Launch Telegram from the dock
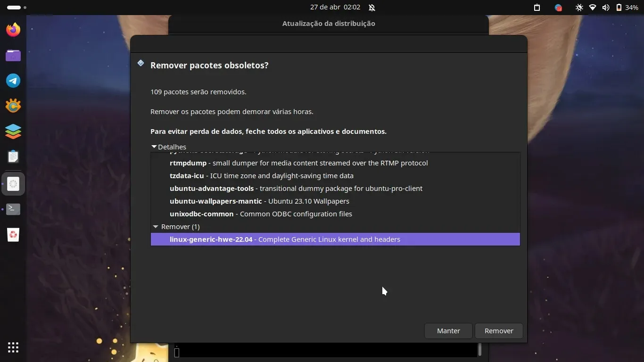This screenshot has height=362, width=644. [13, 81]
